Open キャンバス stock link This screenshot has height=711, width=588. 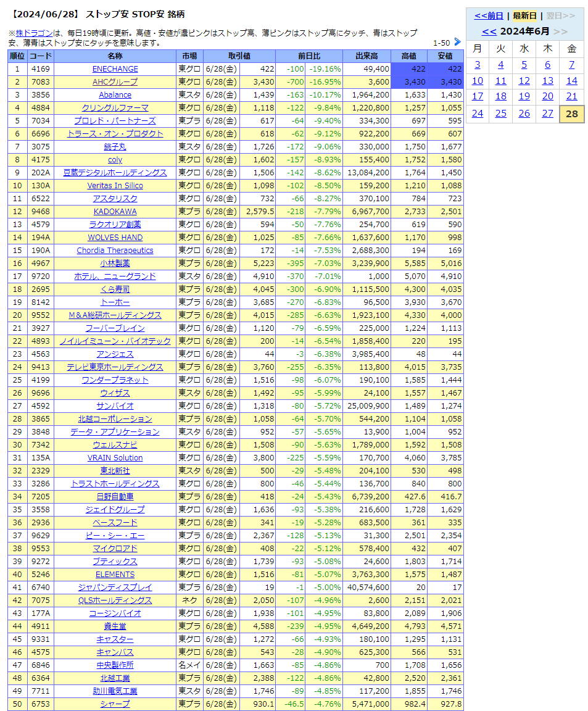pyautogui.click(x=115, y=652)
